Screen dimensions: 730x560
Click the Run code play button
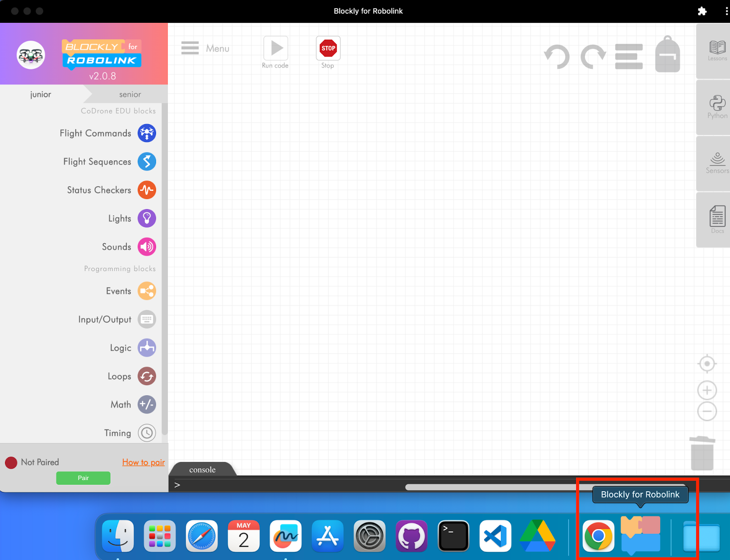click(276, 48)
